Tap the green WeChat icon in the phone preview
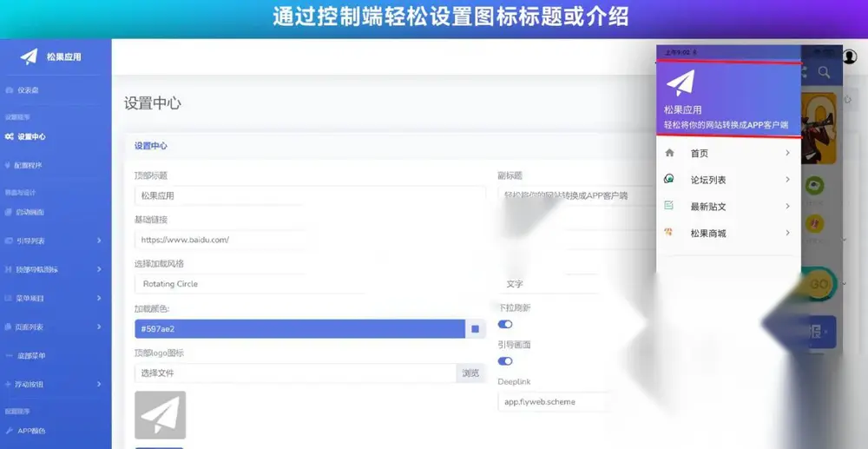Image resolution: width=868 pixels, height=449 pixels. click(x=814, y=186)
